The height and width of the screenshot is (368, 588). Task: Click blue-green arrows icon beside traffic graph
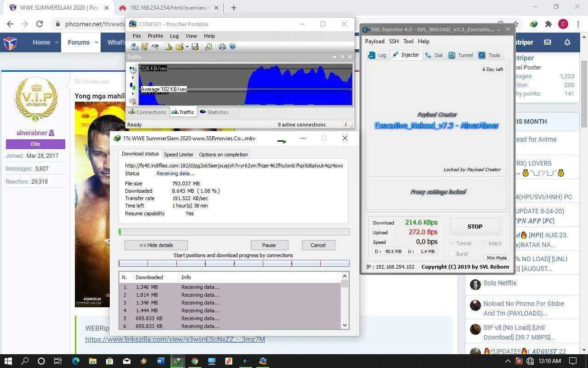point(133,86)
